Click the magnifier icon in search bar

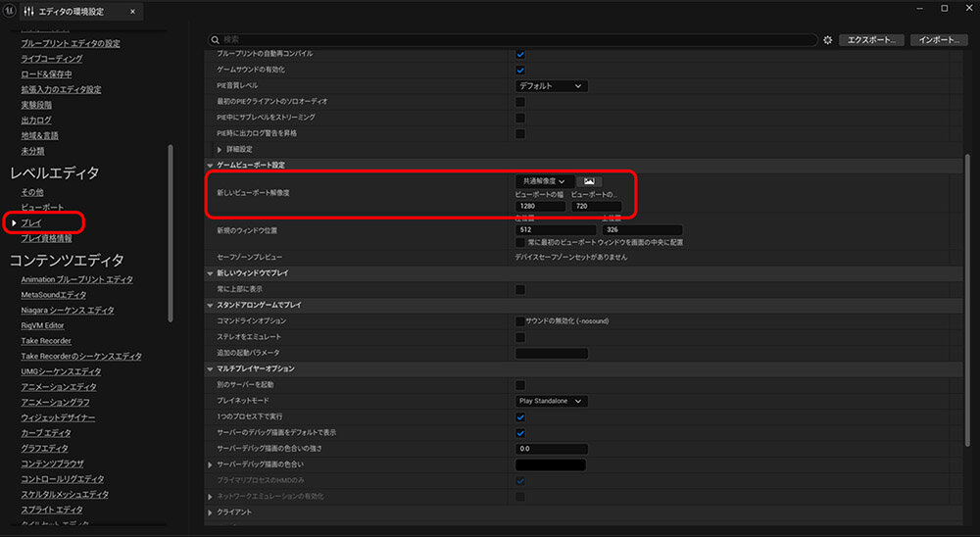pyautogui.click(x=217, y=40)
